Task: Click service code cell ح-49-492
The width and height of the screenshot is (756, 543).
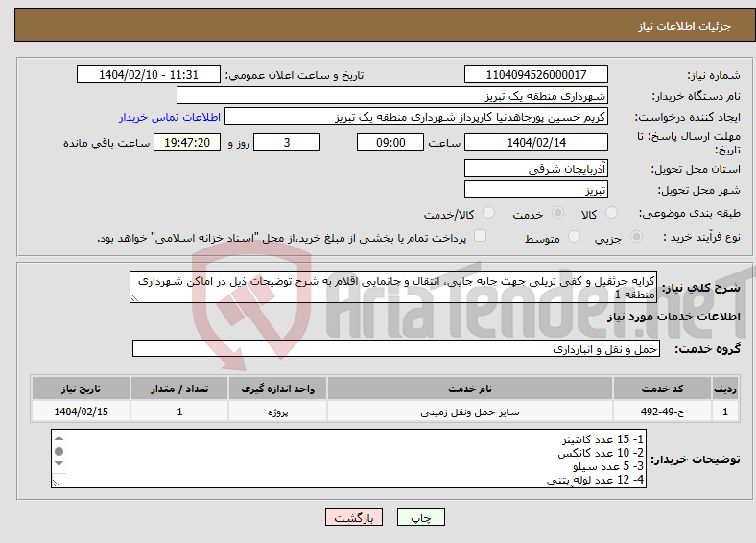Action: pyautogui.click(x=662, y=412)
